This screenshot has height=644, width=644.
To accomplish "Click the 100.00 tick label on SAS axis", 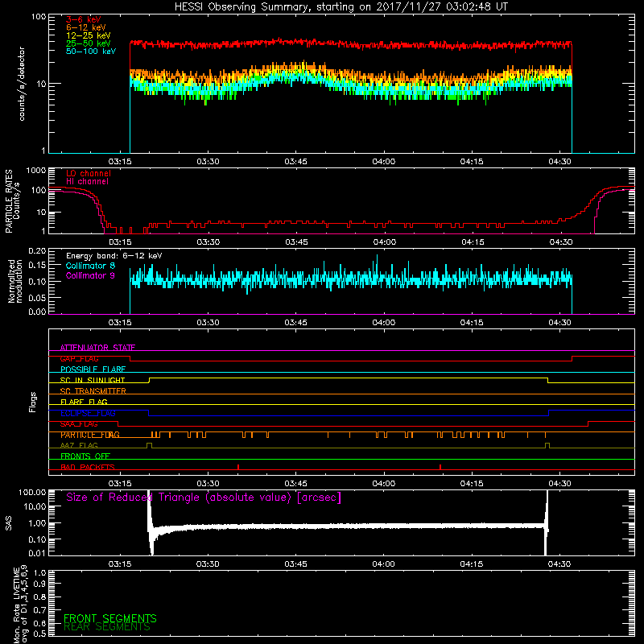I will pyautogui.click(x=32, y=492).
